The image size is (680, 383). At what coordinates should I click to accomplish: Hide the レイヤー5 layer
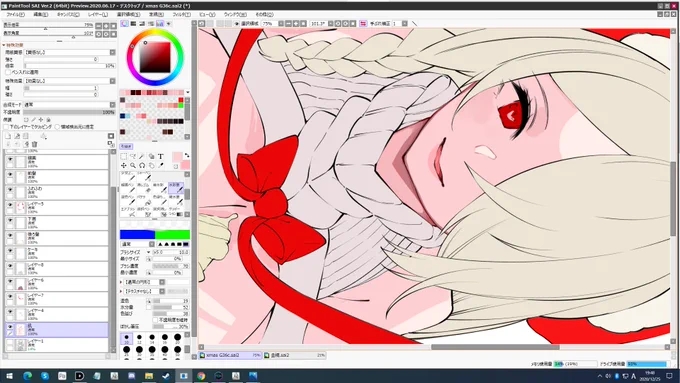[x=10, y=205]
